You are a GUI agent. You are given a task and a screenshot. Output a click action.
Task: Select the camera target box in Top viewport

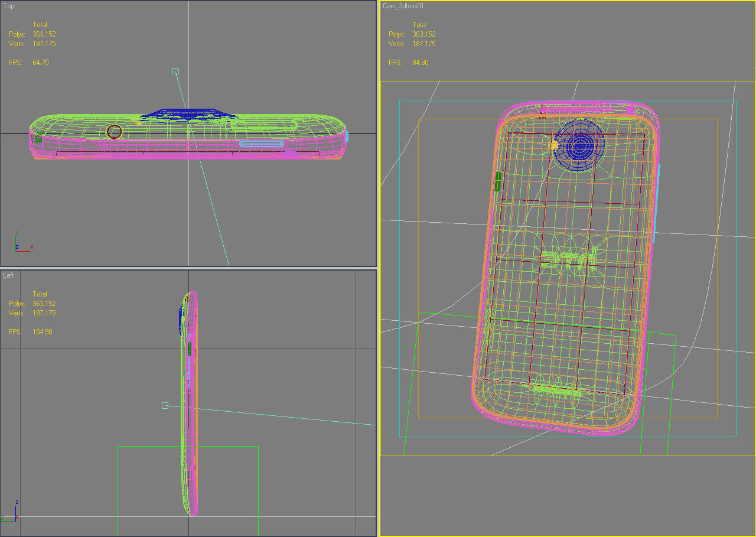175,71
